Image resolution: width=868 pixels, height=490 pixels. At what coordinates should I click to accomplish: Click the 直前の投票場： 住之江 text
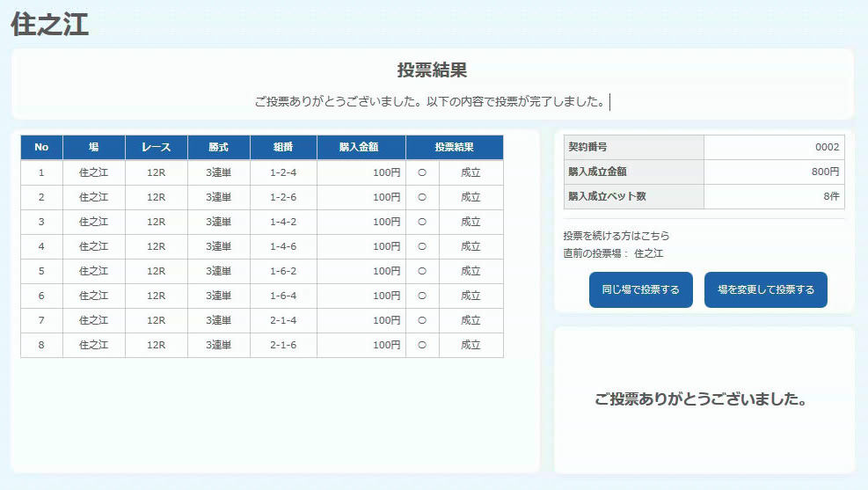(x=613, y=253)
